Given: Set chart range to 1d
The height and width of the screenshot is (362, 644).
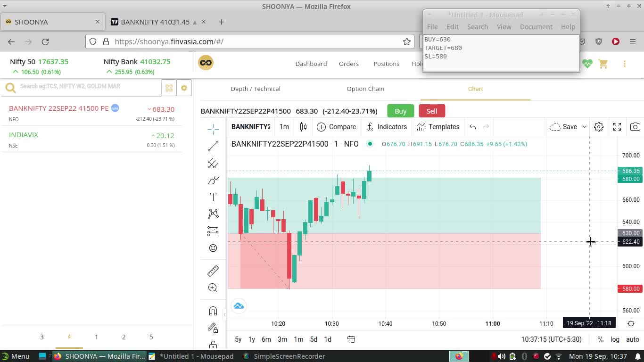Looking at the screenshot, I should tap(328, 339).
